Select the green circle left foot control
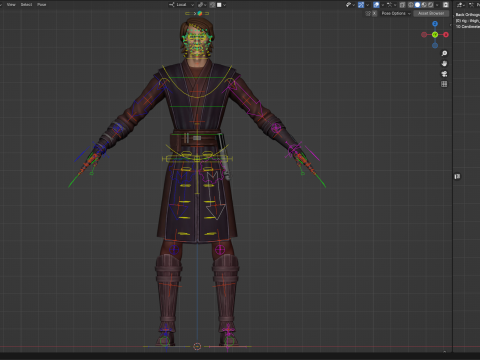This screenshot has height=360, width=480. click(165, 341)
